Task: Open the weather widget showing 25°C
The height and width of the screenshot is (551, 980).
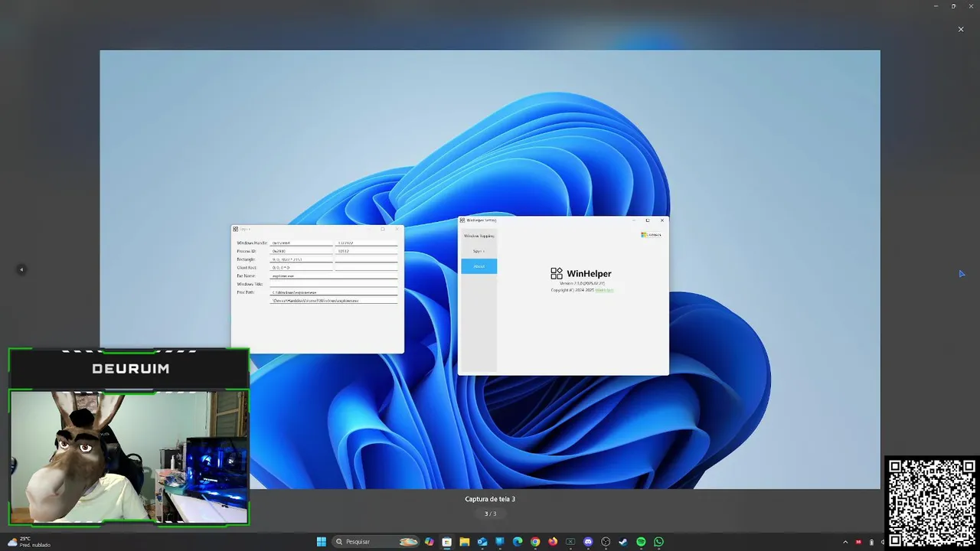Action: click(29, 542)
